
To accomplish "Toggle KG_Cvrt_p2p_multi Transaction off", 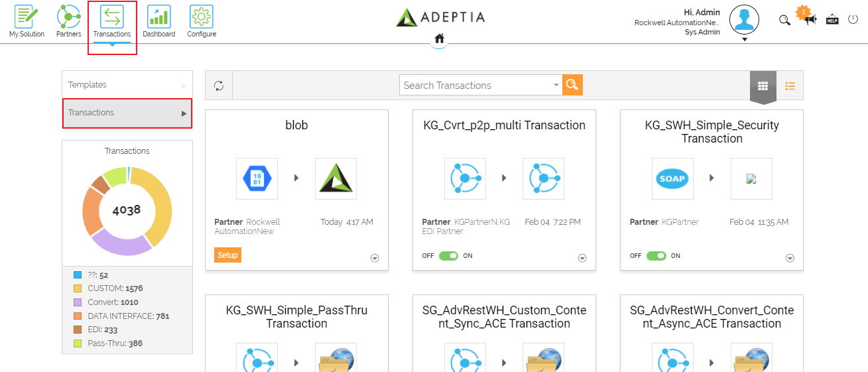I will (449, 256).
